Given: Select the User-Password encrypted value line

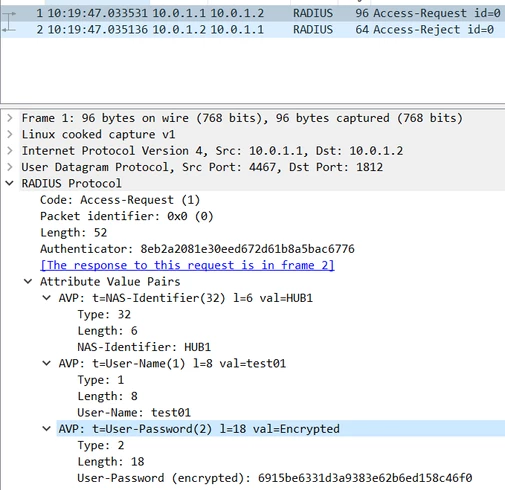Looking at the screenshot, I should pyautogui.click(x=275, y=478).
